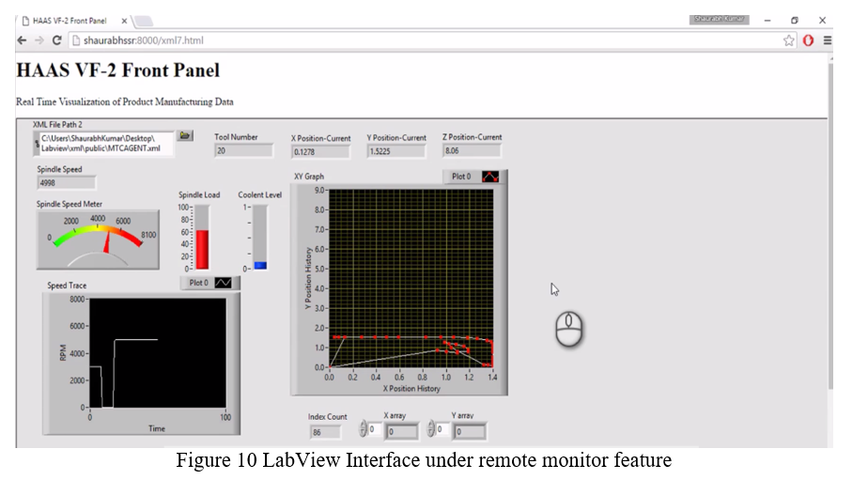
Task: Adjust the Y array index stepper
Action: (430, 429)
